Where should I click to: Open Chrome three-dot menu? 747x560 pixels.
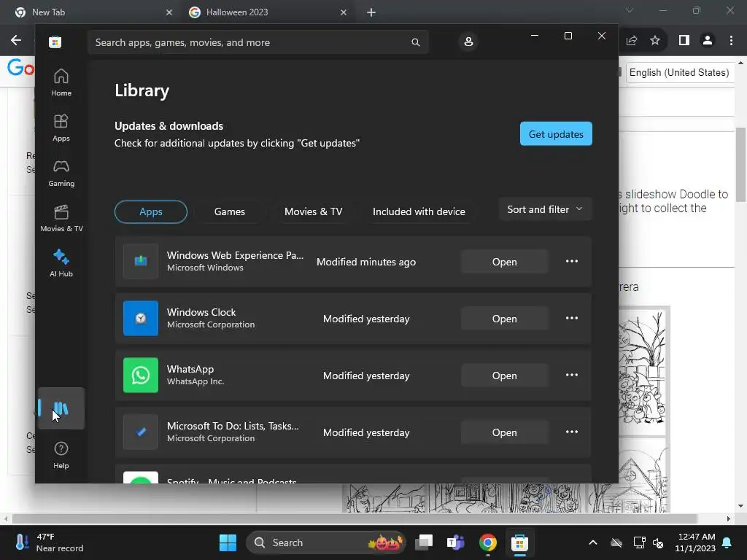(x=731, y=41)
